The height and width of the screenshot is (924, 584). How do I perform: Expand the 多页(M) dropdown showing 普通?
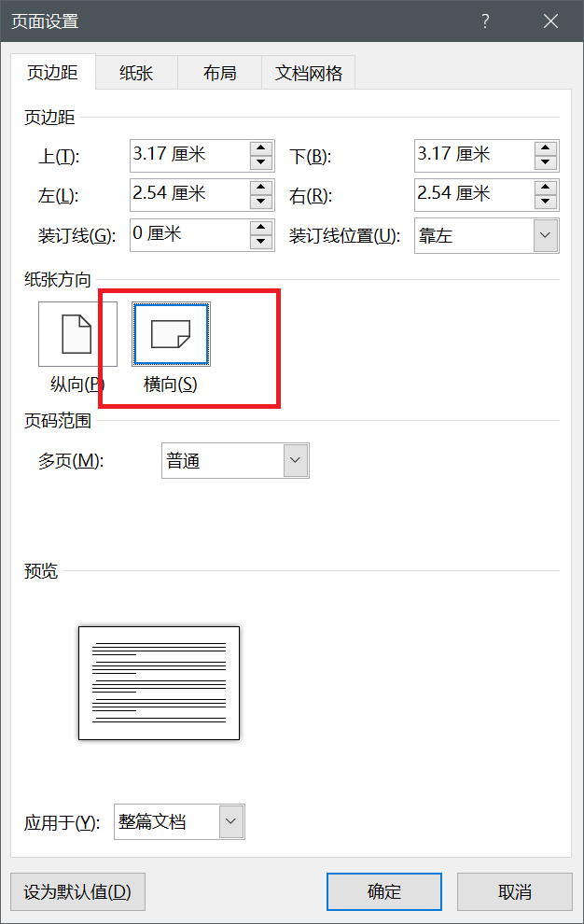[x=235, y=460]
